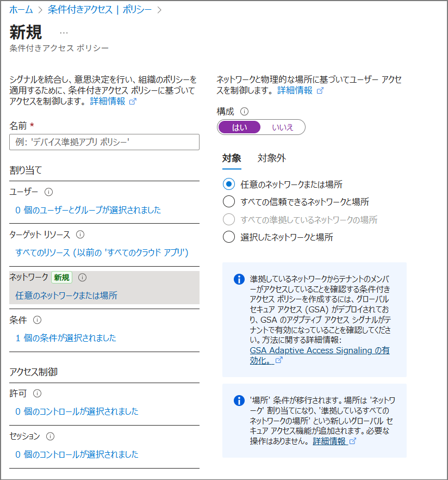The height and width of the screenshot is (480, 448).
Task: Click the info icon next to 構成
Action: (x=244, y=112)
